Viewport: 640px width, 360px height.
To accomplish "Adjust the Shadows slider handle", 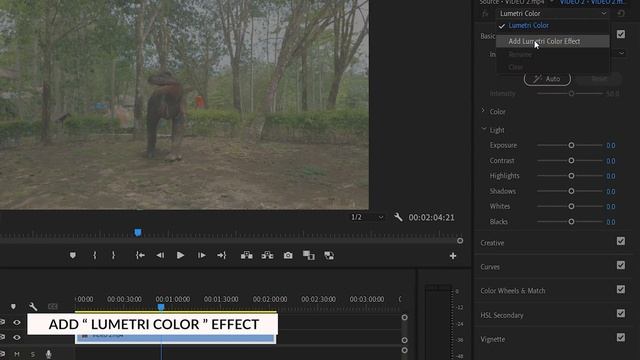I will [x=571, y=191].
